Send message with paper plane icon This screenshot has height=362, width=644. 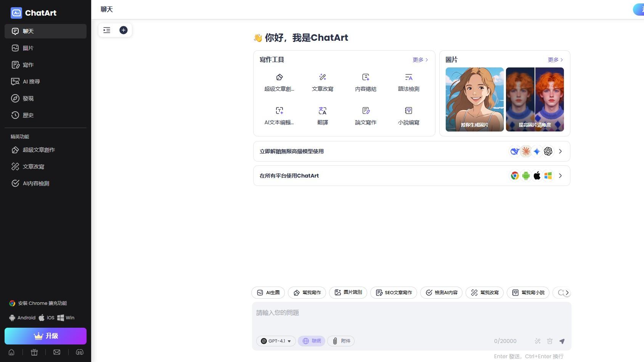tap(562, 341)
